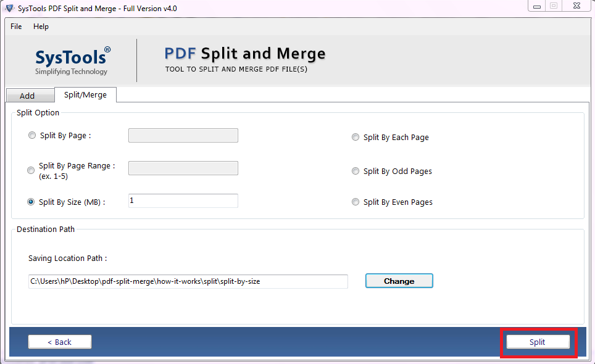Click the PDF Split and Merge banner title
The height and width of the screenshot is (364, 595).
244,54
